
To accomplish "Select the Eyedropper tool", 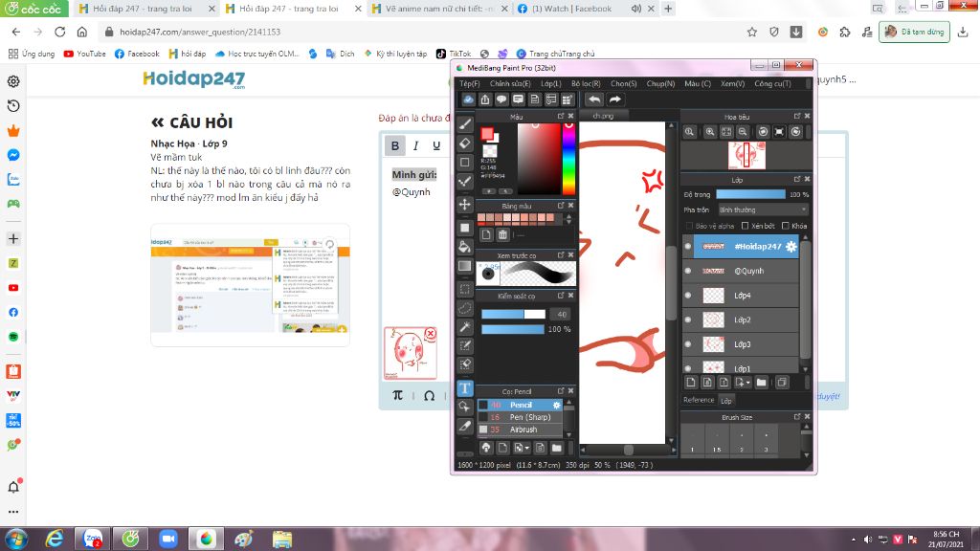I will tap(465, 426).
